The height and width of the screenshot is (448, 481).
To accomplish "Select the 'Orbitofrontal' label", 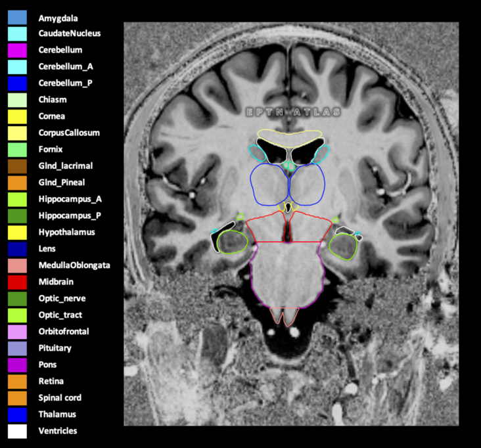I will pyautogui.click(x=64, y=332).
